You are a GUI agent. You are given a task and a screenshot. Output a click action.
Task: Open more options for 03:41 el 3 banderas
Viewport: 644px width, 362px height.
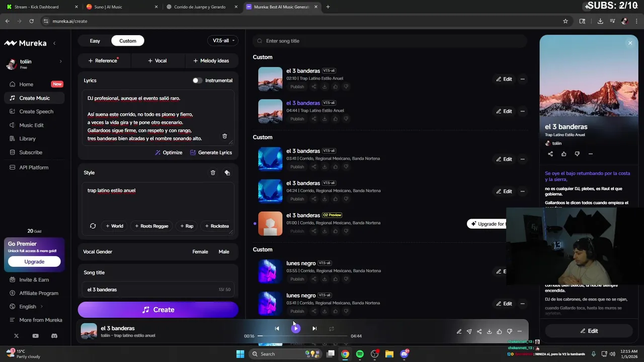[522, 159]
